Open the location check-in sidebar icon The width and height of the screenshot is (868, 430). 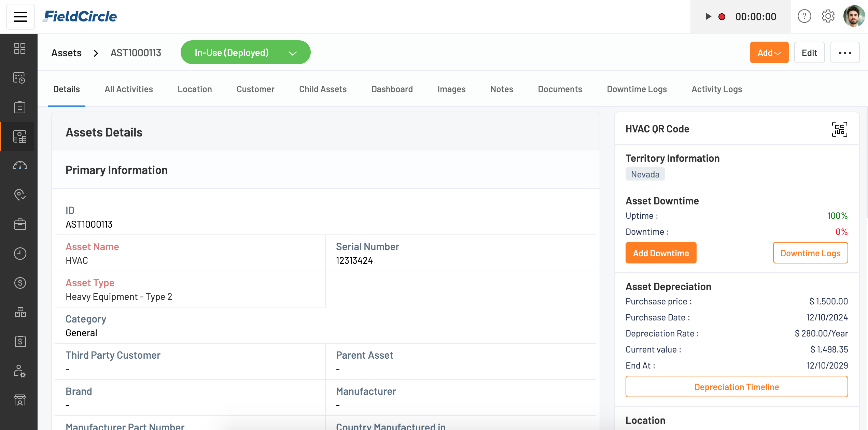(x=19, y=195)
